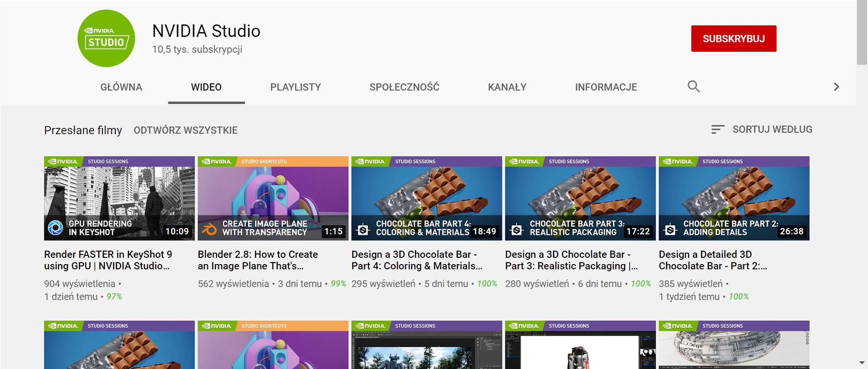
Task: Open second-row chocolate bar thumbnail, first column
Action: pyautogui.click(x=119, y=345)
